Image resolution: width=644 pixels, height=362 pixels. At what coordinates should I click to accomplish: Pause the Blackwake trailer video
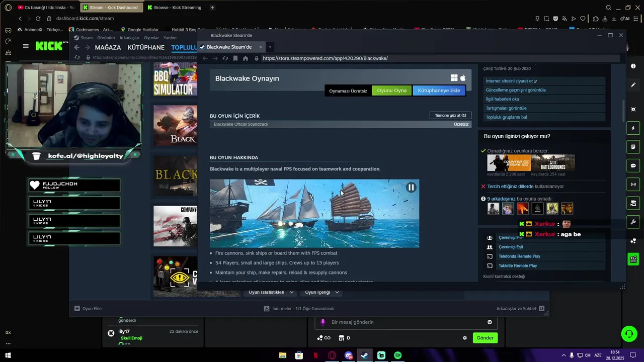point(411,188)
